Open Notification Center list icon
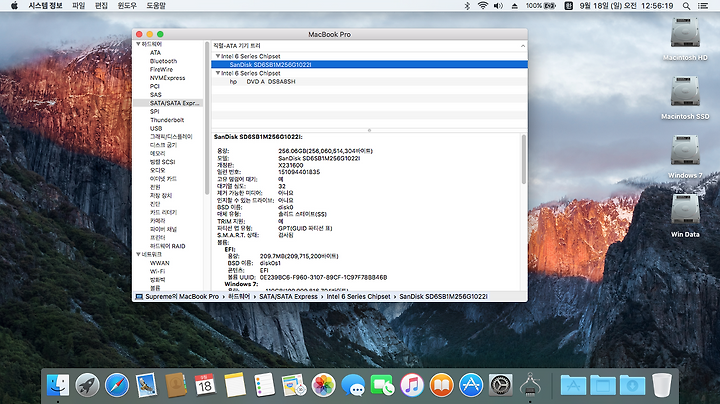Screen dimensions: 720x404 click(x=703, y=6)
